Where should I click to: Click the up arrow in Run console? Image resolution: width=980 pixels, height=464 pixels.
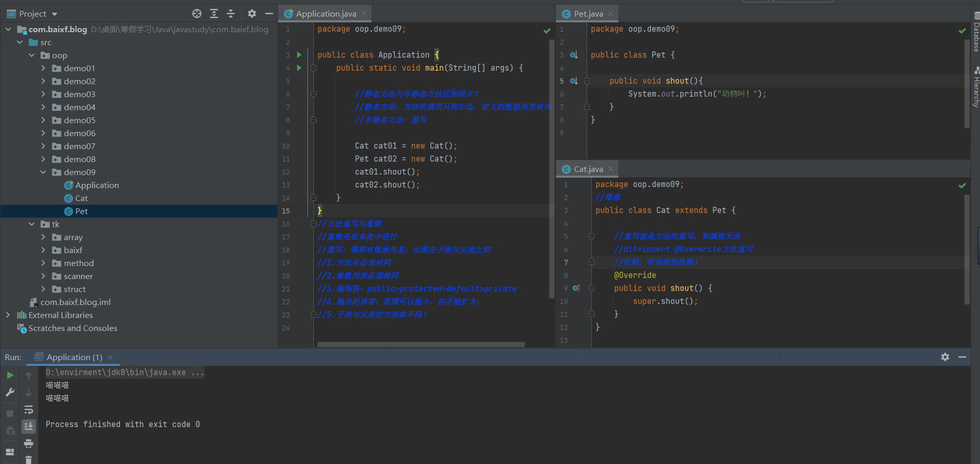pyautogui.click(x=29, y=375)
